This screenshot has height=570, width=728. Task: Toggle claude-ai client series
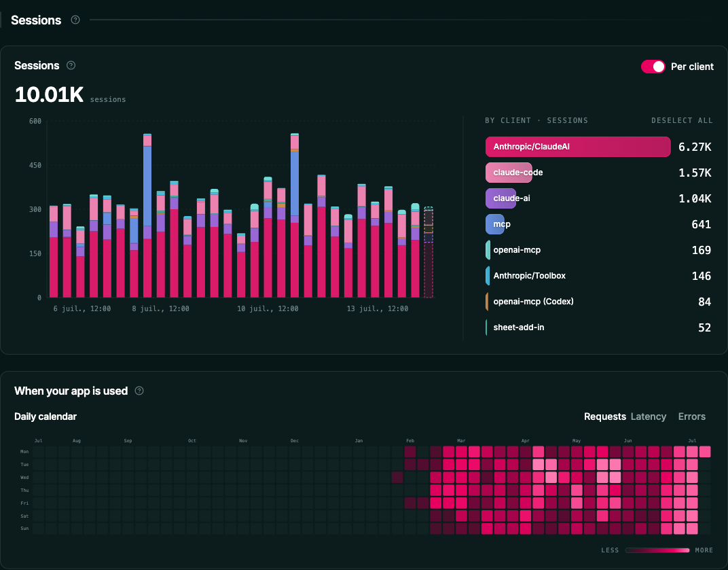(599, 198)
